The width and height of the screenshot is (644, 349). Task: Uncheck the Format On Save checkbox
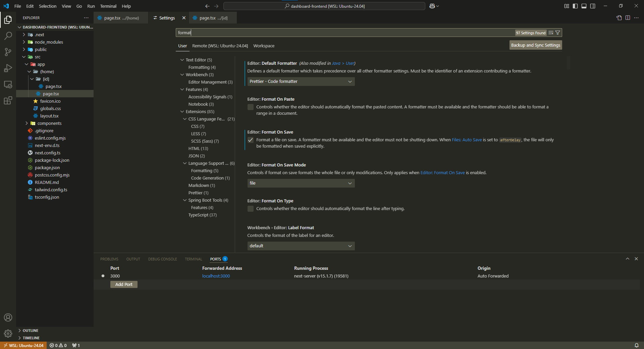tap(251, 140)
